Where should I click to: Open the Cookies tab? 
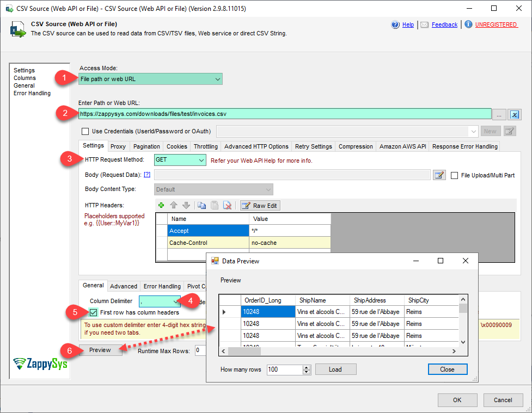pyautogui.click(x=177, y=146)
